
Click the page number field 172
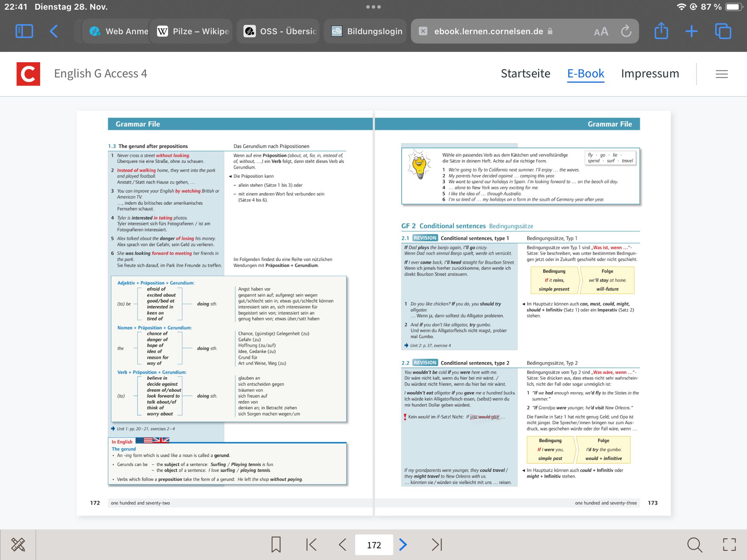(x=373, y=545)
